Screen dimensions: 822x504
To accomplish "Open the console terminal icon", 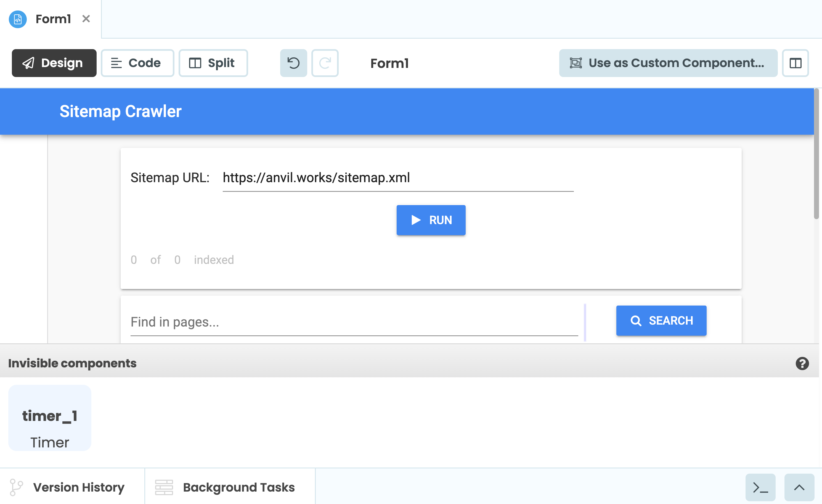I will 760,487.
